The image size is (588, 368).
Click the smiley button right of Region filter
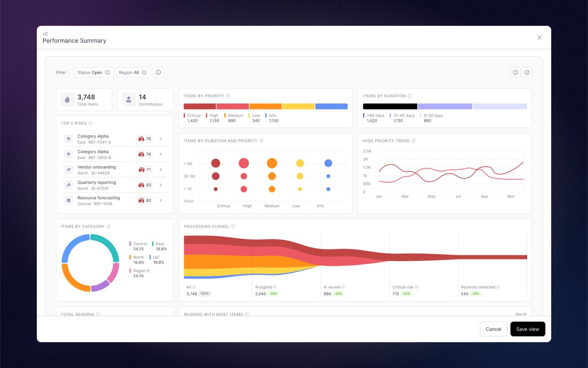tap(158, 72)
